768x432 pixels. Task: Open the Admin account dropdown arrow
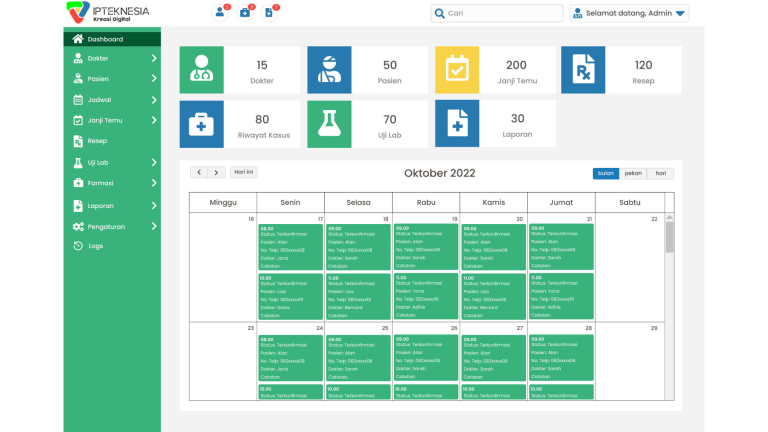(681, 14)
